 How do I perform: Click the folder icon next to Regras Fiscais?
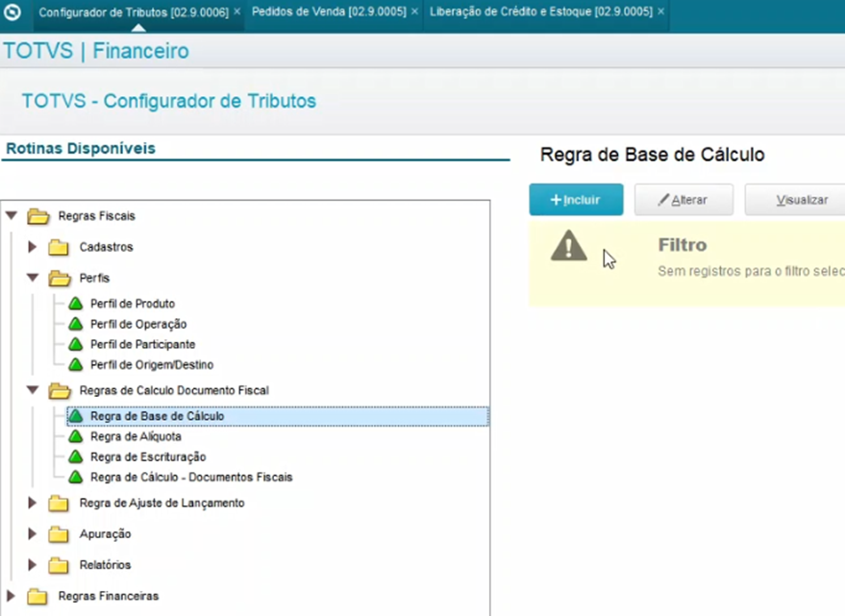pos(37,216)
